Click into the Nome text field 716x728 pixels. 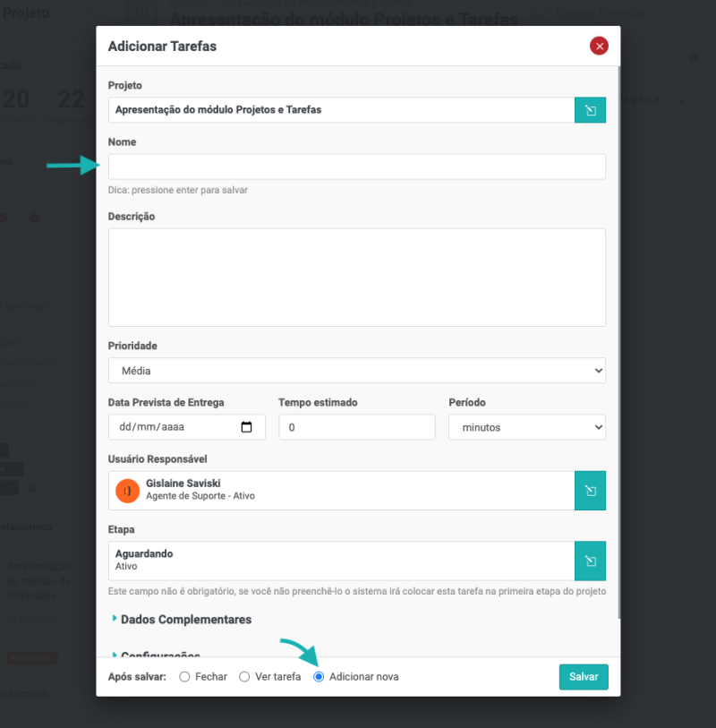click(356, 167)
